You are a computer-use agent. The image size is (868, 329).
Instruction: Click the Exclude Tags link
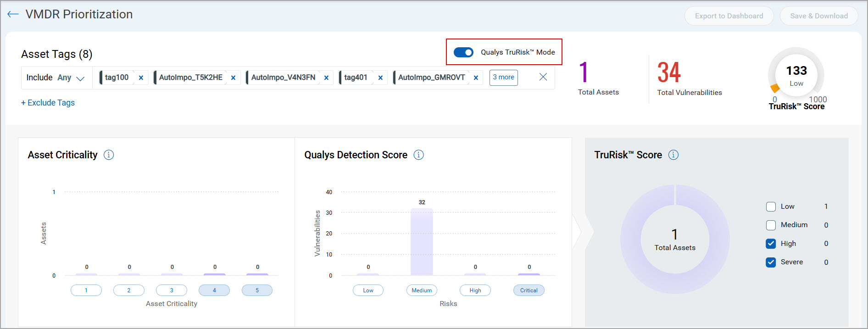click(48, 103)
